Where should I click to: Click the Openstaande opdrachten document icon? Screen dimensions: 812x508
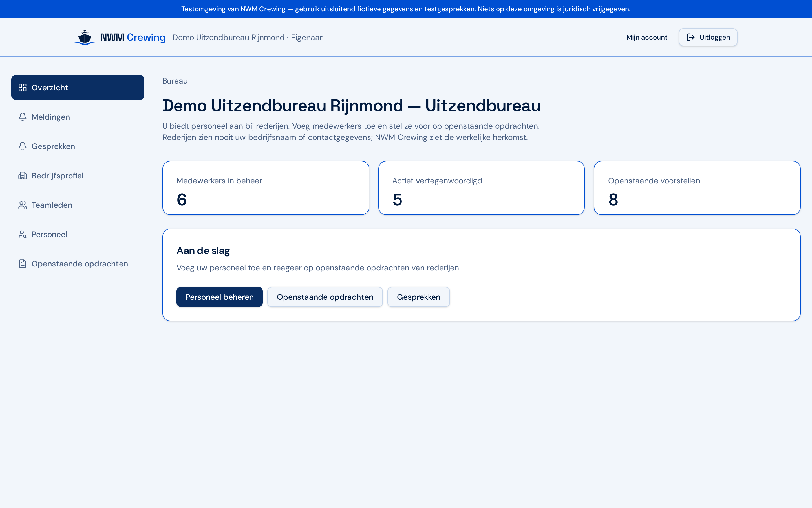(23, 264)
